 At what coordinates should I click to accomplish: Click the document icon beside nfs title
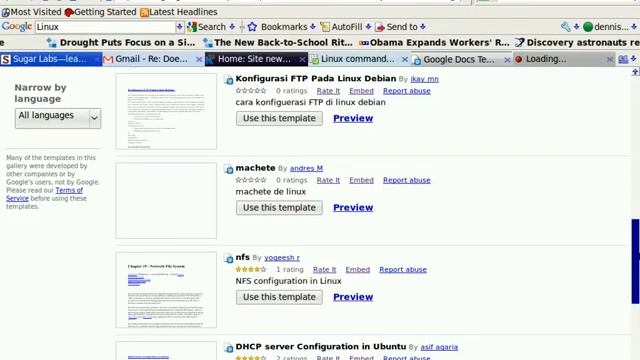click(229, 259)
